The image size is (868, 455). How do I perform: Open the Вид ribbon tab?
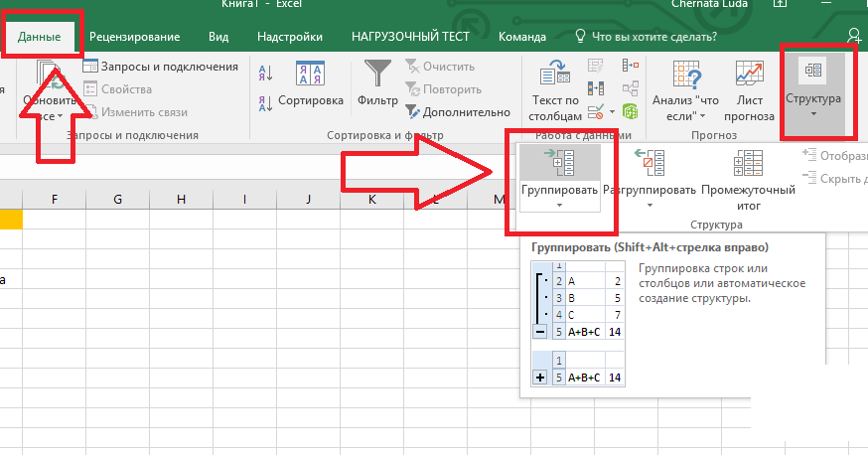click(218, 37)
